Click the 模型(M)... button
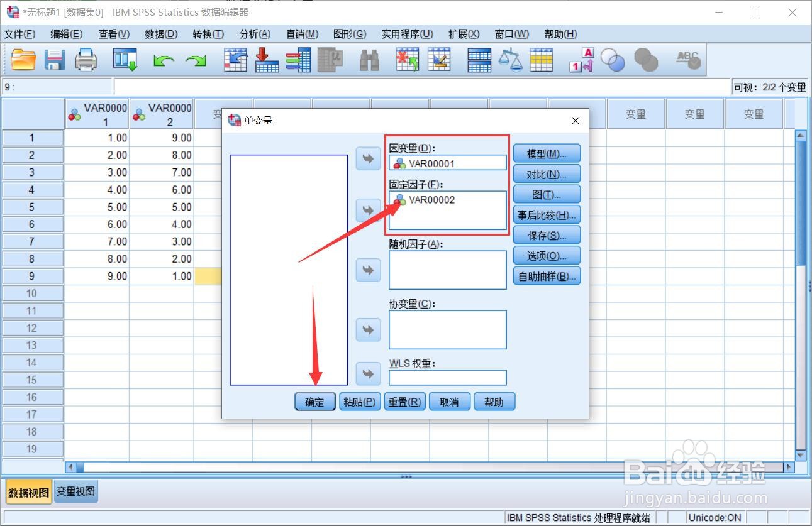This screenshot has height=526, width=812. point(547,153)
